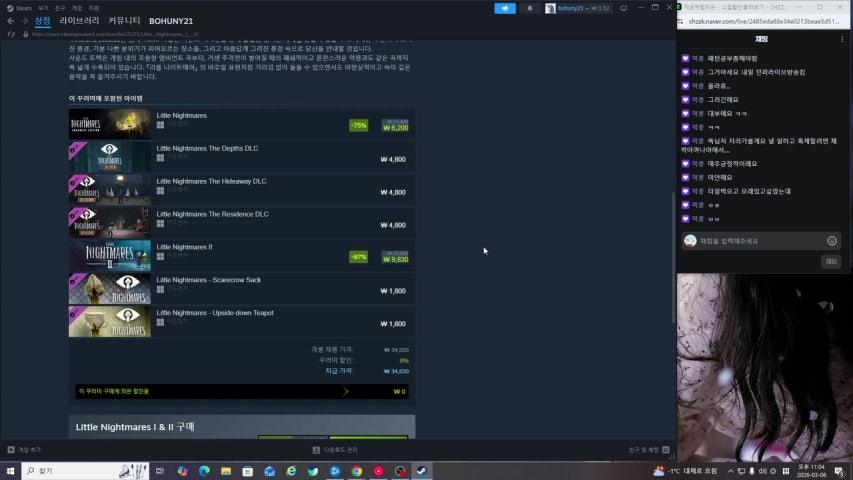Viewport: 853px width, 480px height.
Task: Open the Windows Start button
Action: point(10,471)
